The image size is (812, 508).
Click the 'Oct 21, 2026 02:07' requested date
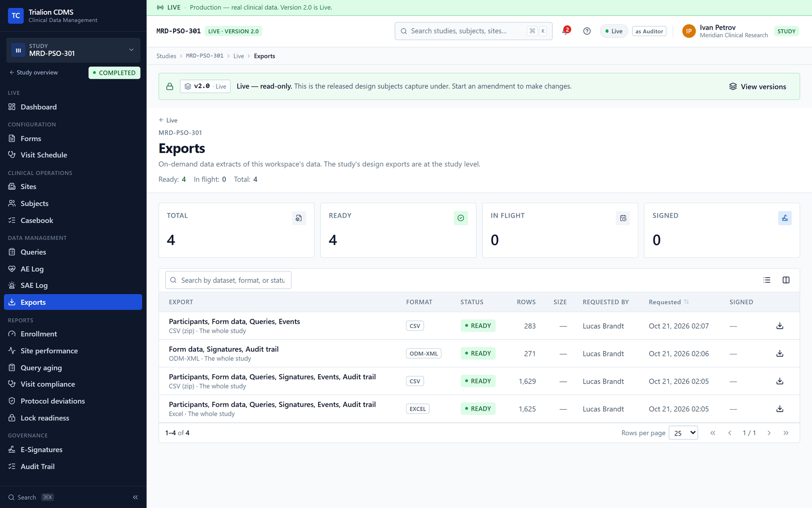[x=678, y=326]
